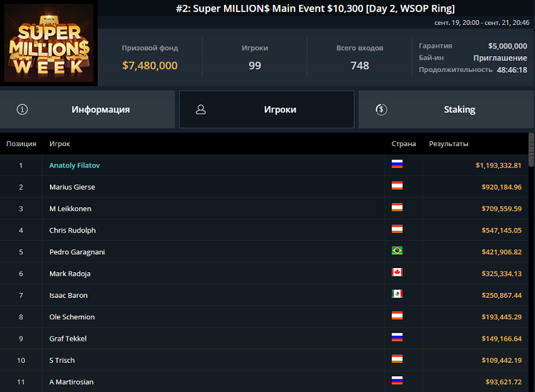Screen dimensions: 535x392
Task: Click the Super Million$ Week logo thumbnail
Action: 49,44
